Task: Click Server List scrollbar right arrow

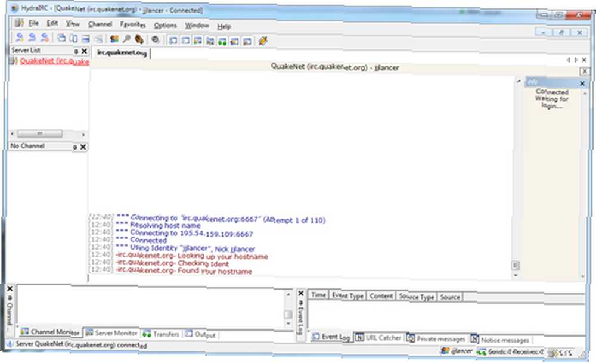Action: [x=83, y=135]
